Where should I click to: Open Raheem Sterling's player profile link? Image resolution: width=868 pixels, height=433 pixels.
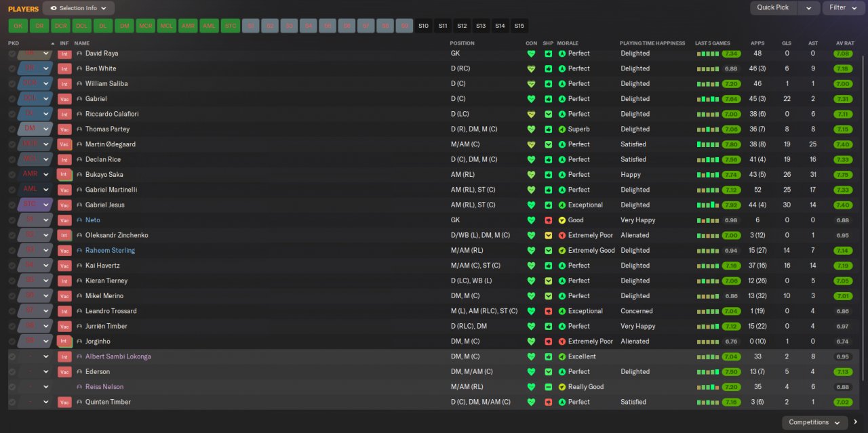tap(110, 251)
